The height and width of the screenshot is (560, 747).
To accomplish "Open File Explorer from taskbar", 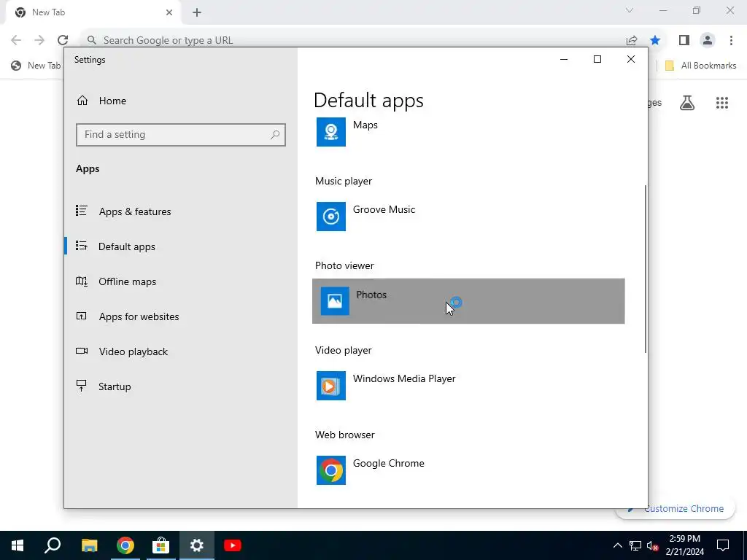I will pyautogui.click(x=89, y=545).
